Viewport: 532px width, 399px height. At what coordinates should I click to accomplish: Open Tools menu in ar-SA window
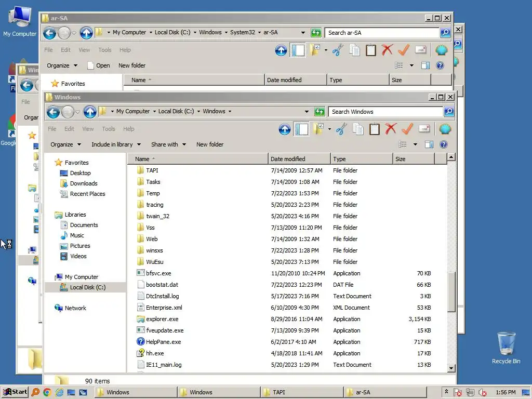(105, 50)
